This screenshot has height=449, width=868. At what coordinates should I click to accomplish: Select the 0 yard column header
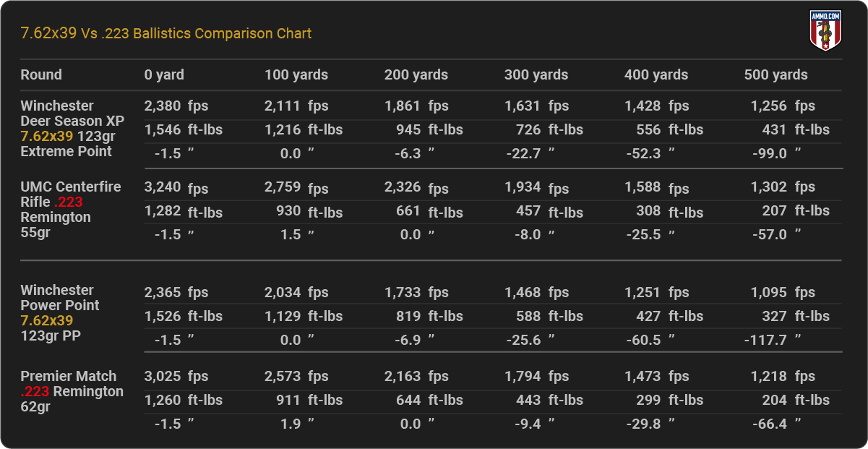click(x=164, y=74)
